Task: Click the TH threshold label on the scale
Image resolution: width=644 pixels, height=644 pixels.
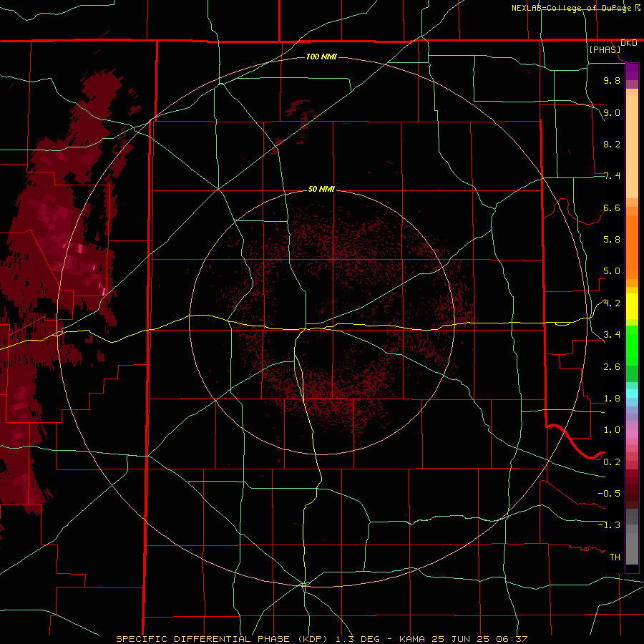Action: coord(615,557)
